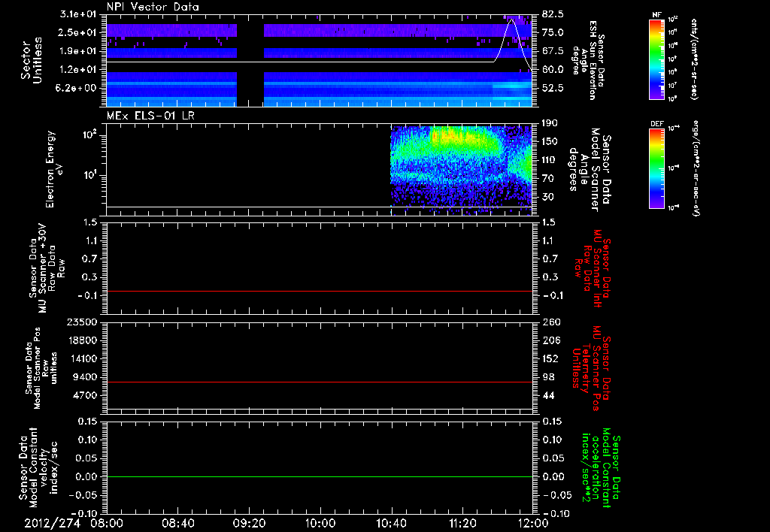Click the 1.2e+01 sector axis value
Screen dimensions: 770x532
pos(78,69)
